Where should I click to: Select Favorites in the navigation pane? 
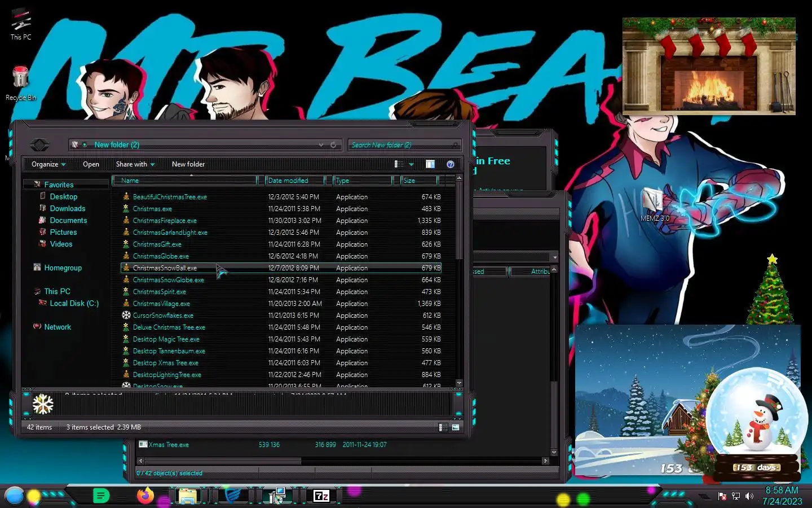click(59, 185)
